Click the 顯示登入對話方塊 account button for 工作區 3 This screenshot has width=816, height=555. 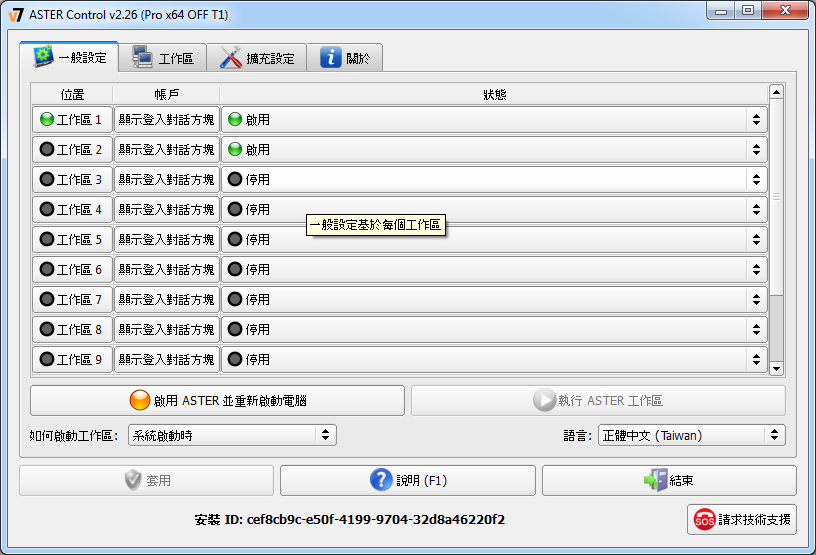tap(167, 180)
